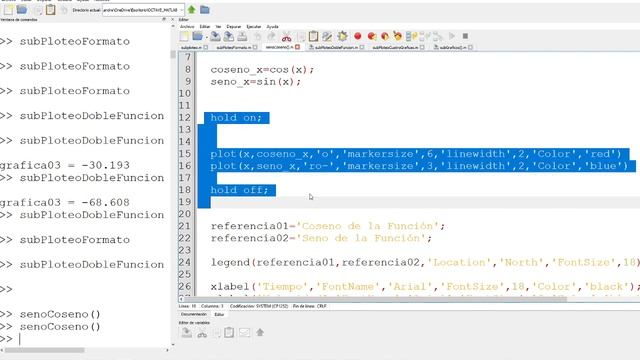Select the Documentación tab at bottom
This screenshot has width=640, height=360.
point(193,314)
